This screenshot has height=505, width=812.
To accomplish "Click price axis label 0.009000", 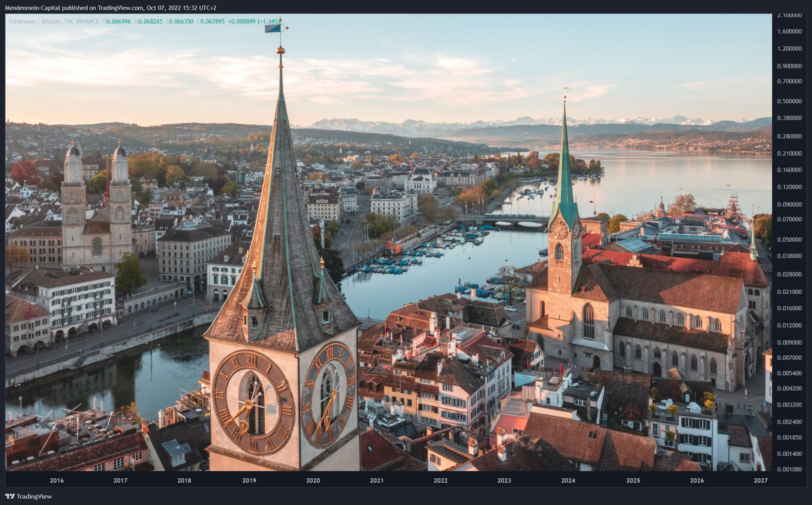I will [x=789, y=342].
